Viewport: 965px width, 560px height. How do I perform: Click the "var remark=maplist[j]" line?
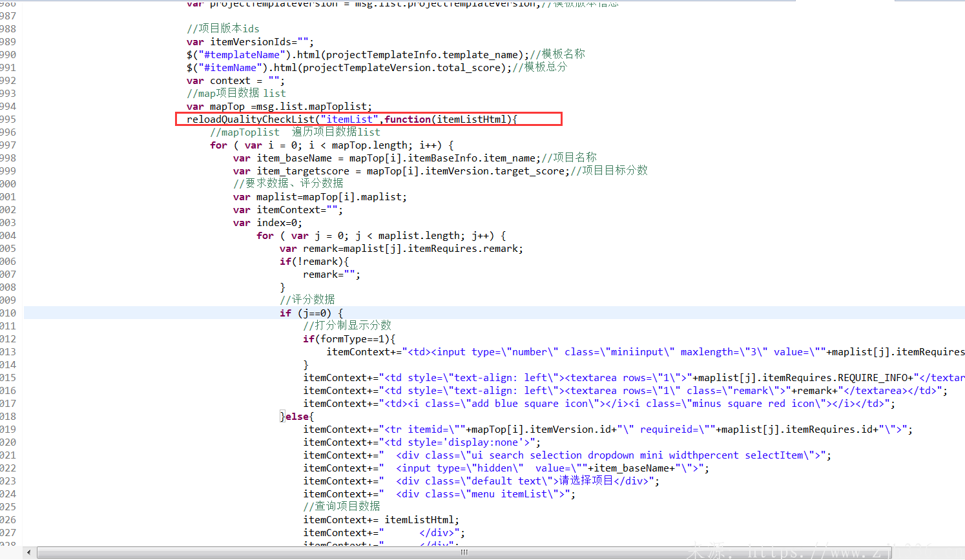(401, 248)
